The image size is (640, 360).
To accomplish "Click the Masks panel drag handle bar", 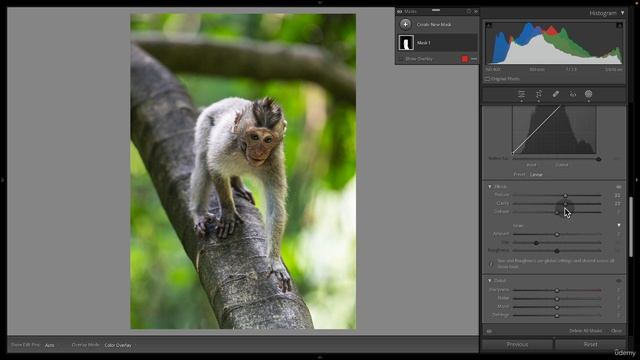I will click(436, 10).
